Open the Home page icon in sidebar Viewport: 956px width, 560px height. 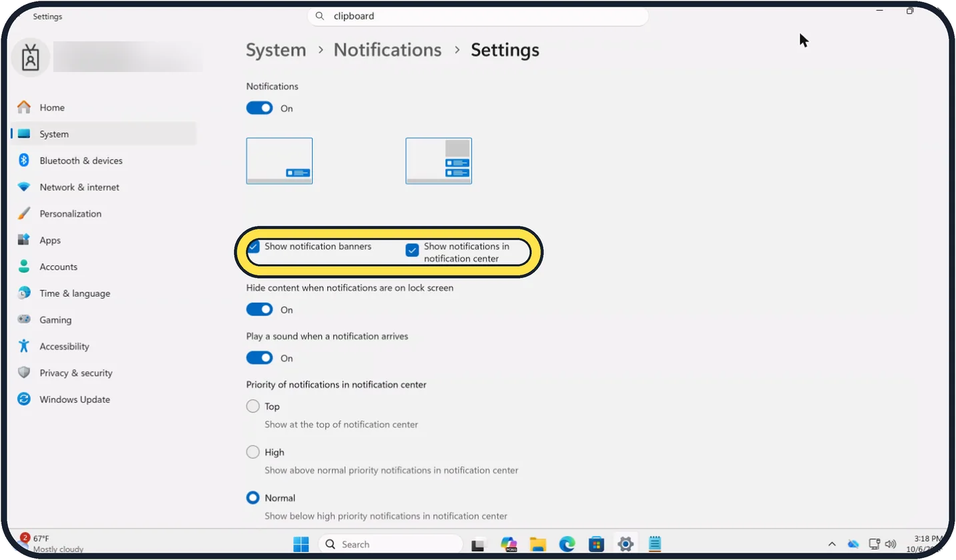24,107
